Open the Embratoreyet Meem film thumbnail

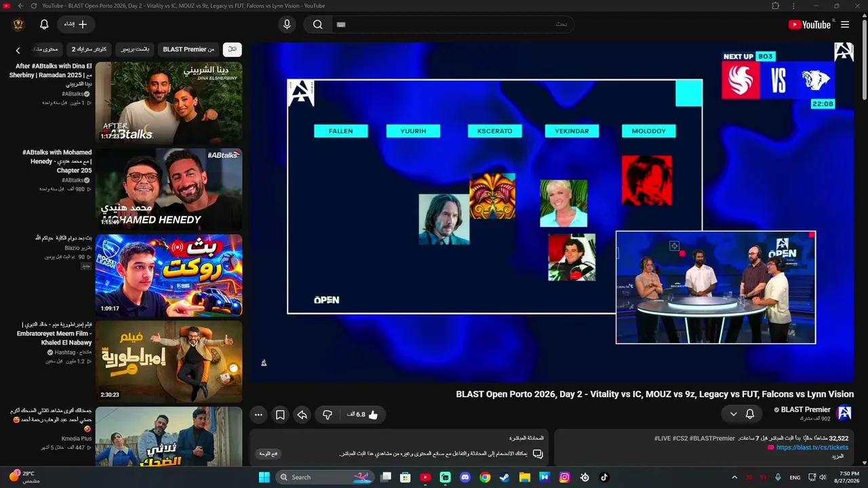168,361
